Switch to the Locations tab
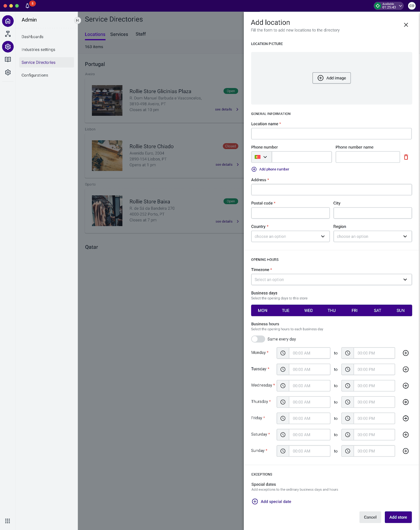Viewport: 420px width, 530px height. click(x=95, y=34)
